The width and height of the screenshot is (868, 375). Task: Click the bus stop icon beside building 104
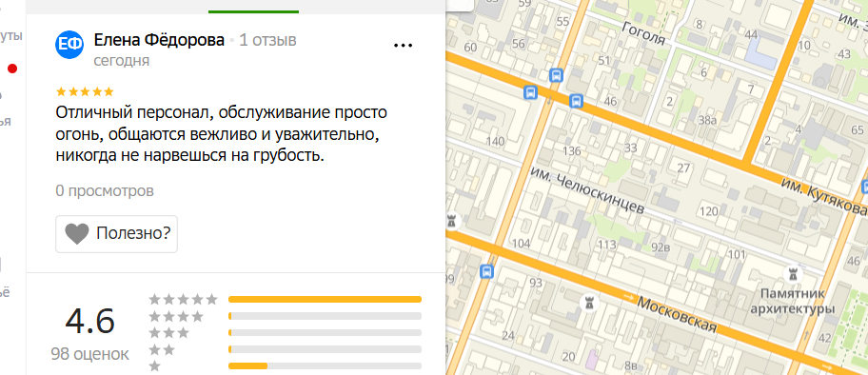pos(487,271)
